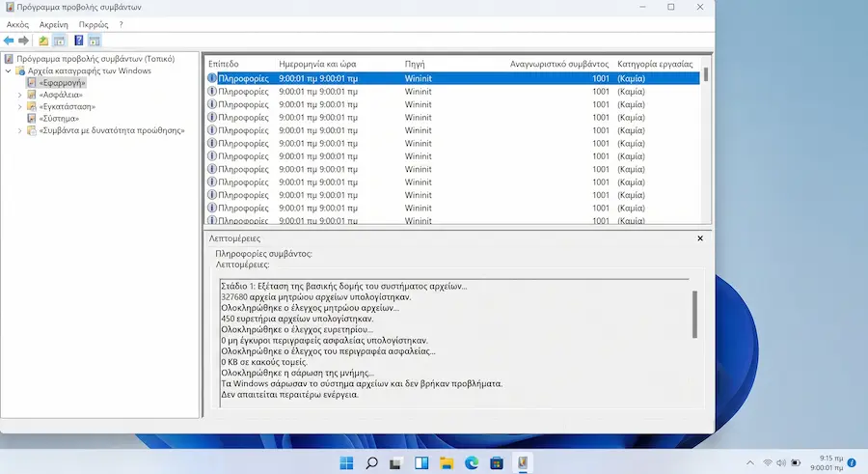868x474 pixels.
Task: Open the Windows Start button
Action: click(346, 463)
